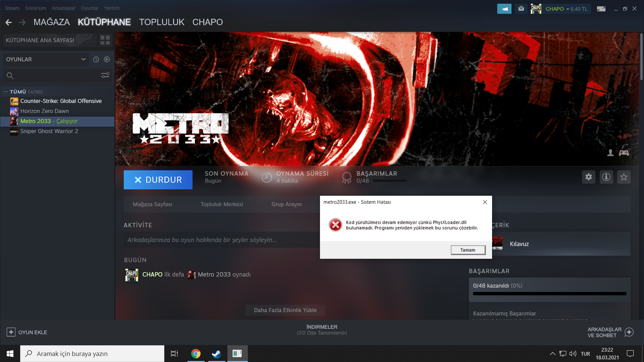Stop the game with DURDUR button

(x=158, y=180)
